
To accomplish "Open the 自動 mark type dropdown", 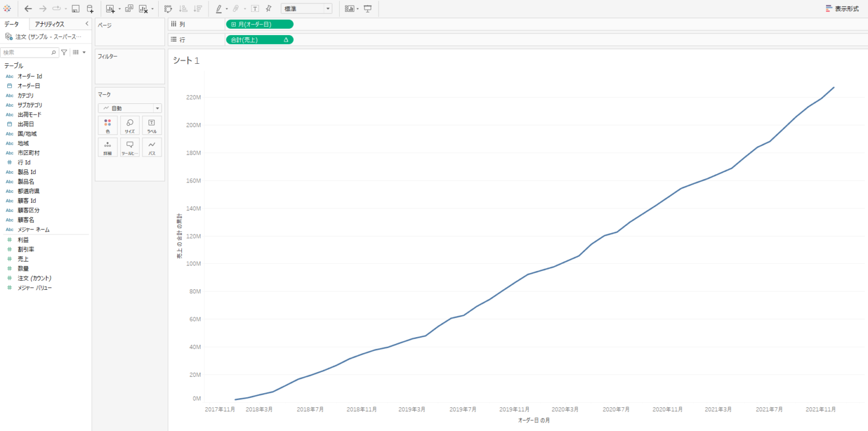I will [x=129, y=108].
